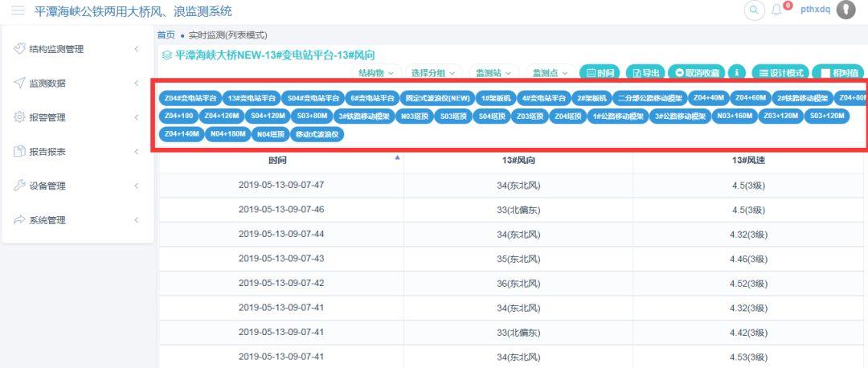Select the N03+160M tag
This screenshot has height=368, width=868.
735,117
